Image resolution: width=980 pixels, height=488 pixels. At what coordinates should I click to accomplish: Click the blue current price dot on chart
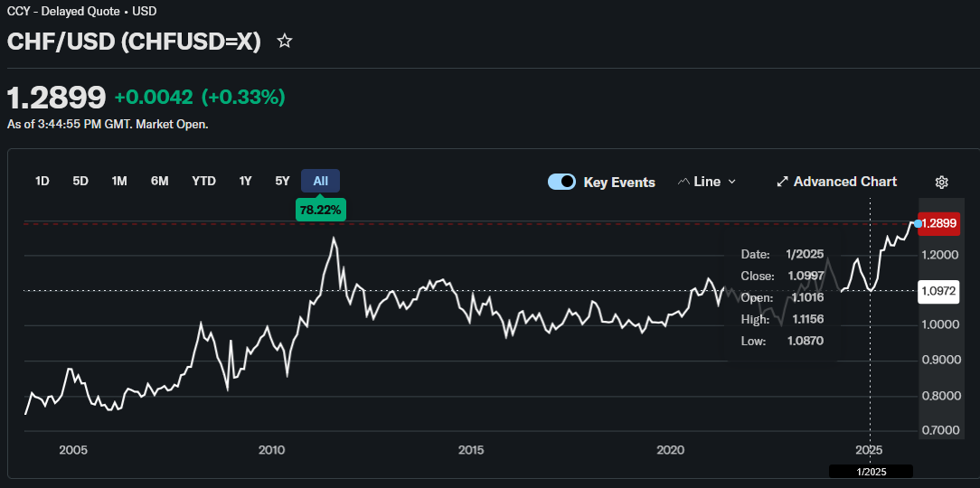pos(918,223)
